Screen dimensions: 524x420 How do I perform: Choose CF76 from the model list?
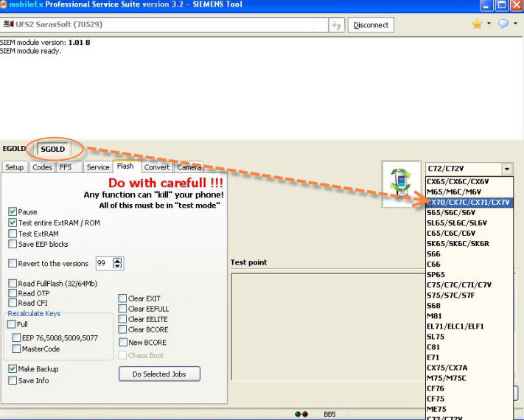(x=469, y=388)
